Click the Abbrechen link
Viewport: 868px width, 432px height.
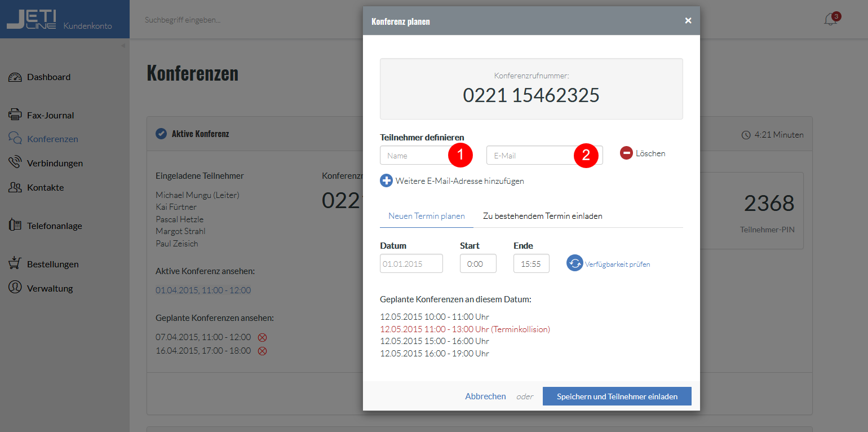click(x=485, y=396)
